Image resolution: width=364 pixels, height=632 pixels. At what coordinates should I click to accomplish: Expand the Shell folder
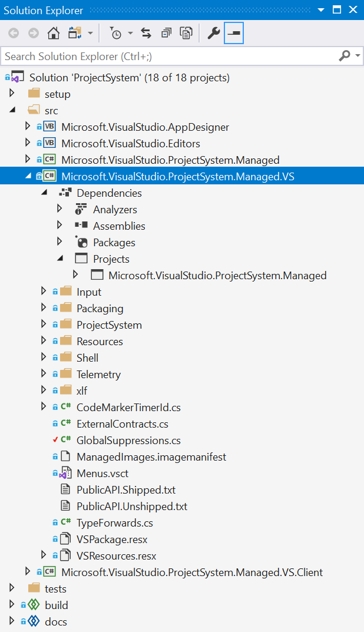coord(44,358)
